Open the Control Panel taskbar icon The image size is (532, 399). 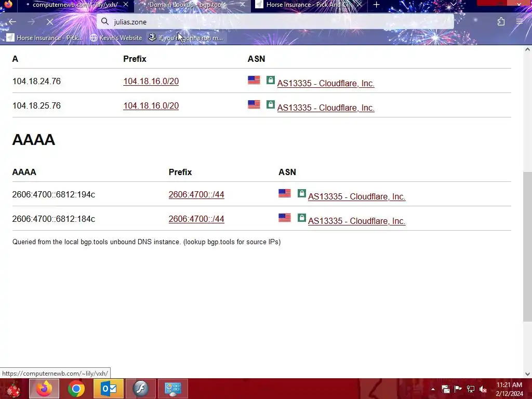[x=172, y=389]
